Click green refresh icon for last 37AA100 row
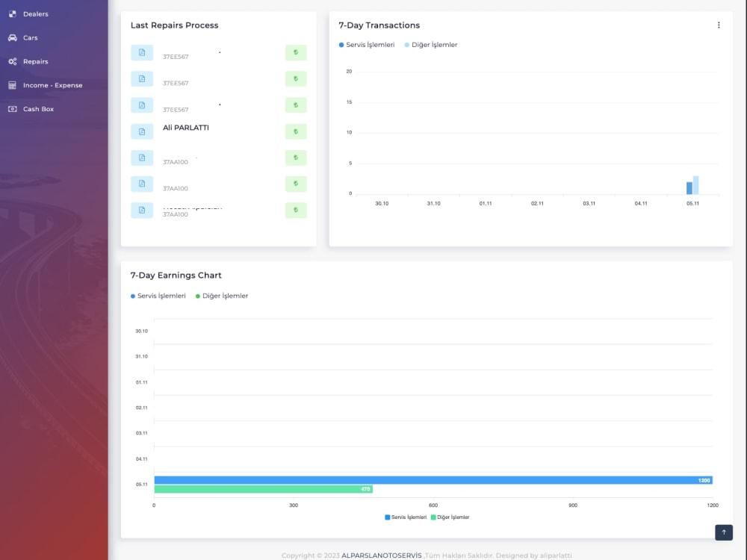Screen dimensions: 747x560 click(296, 210)
